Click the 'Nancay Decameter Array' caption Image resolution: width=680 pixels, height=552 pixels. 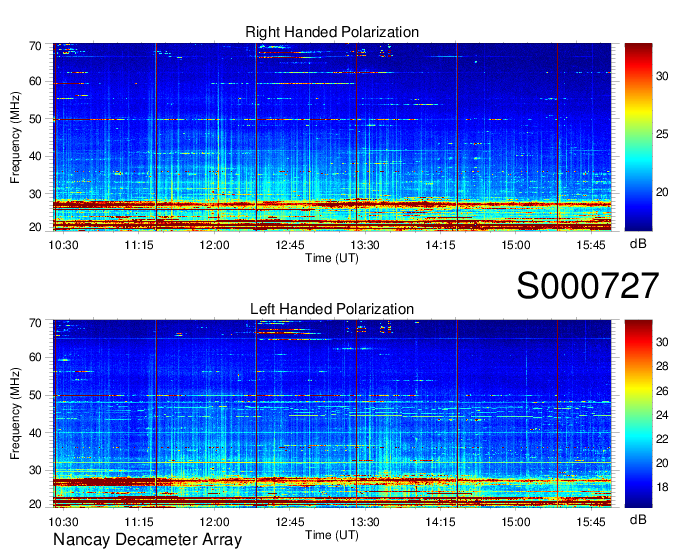[x=147, y=540]
